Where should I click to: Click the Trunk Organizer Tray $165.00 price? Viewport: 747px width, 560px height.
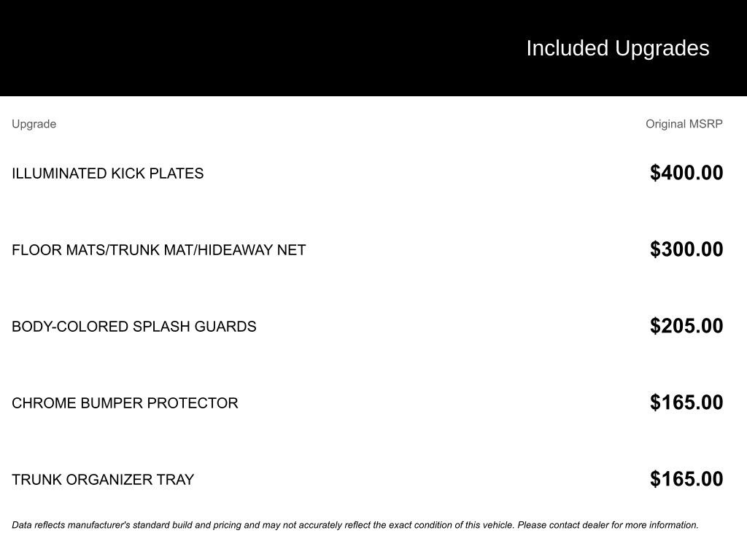[686, 479]
